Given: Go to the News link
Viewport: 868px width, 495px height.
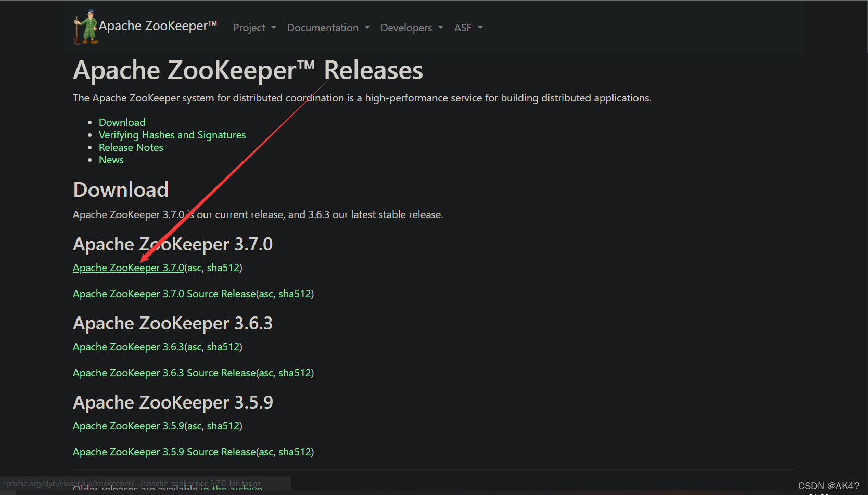Looking at the screenshot, I should tap(111, 160).
